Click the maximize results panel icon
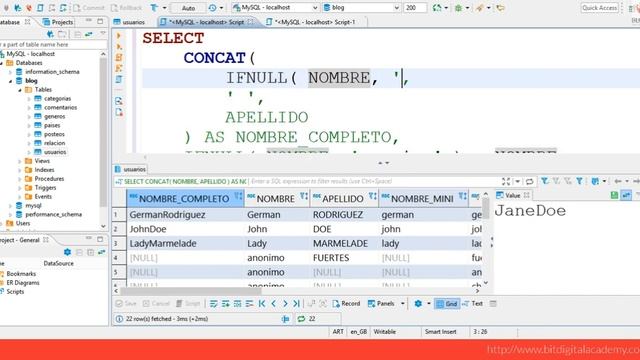 coord(506,181)
